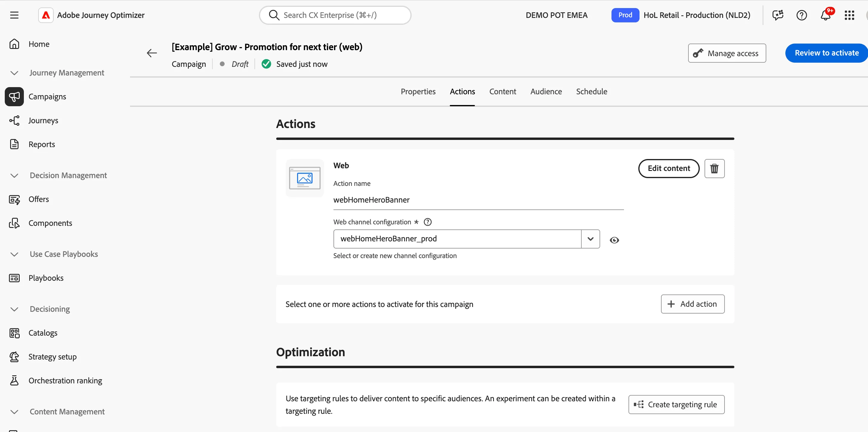The width and height of the screenshot is (868, 432).
Task: Switch to the Audience tab
Action: point(546,92)
